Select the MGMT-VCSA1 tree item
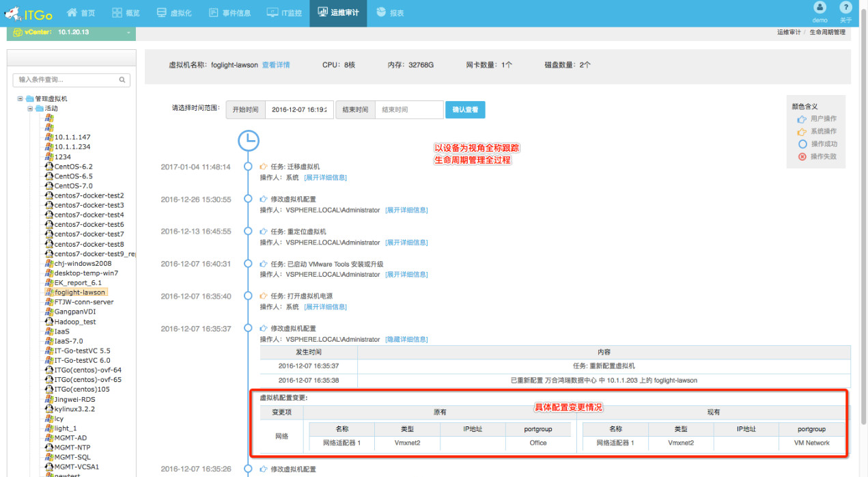The width and height of the screenshot is (868, 477). (x=77, y=467)
